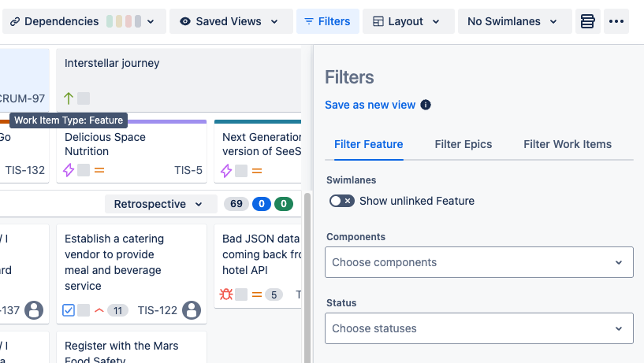The width and height of the screenshot is (644, 363).
Task: Click the bug icon on Bad JSON data card
Action: pos(225,294)
